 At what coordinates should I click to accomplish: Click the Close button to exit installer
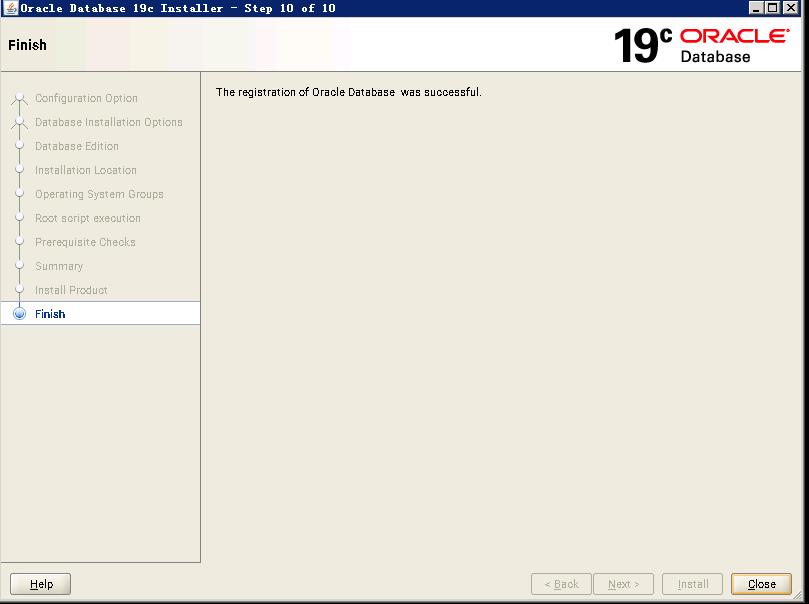point(761,584)
